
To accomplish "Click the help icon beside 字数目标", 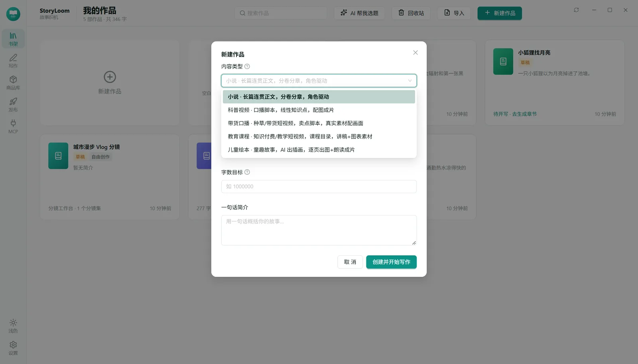I will [x=247, y=172].
